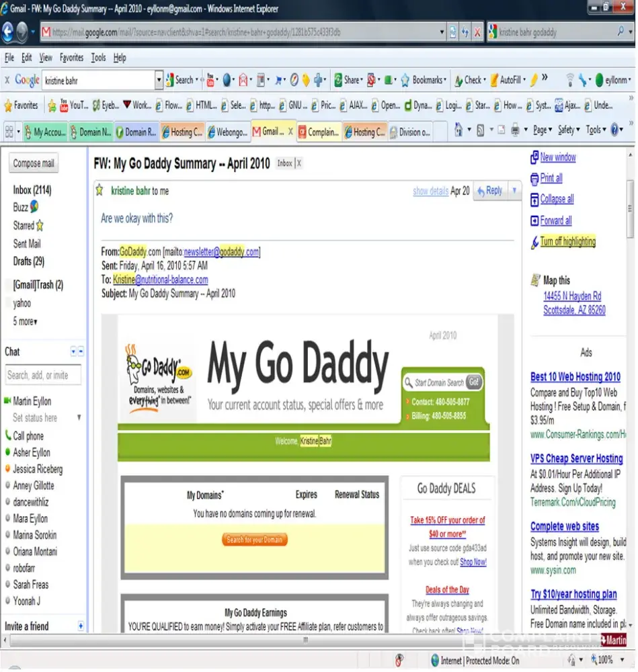Open the Safety menu dropdown

(569, 130)
